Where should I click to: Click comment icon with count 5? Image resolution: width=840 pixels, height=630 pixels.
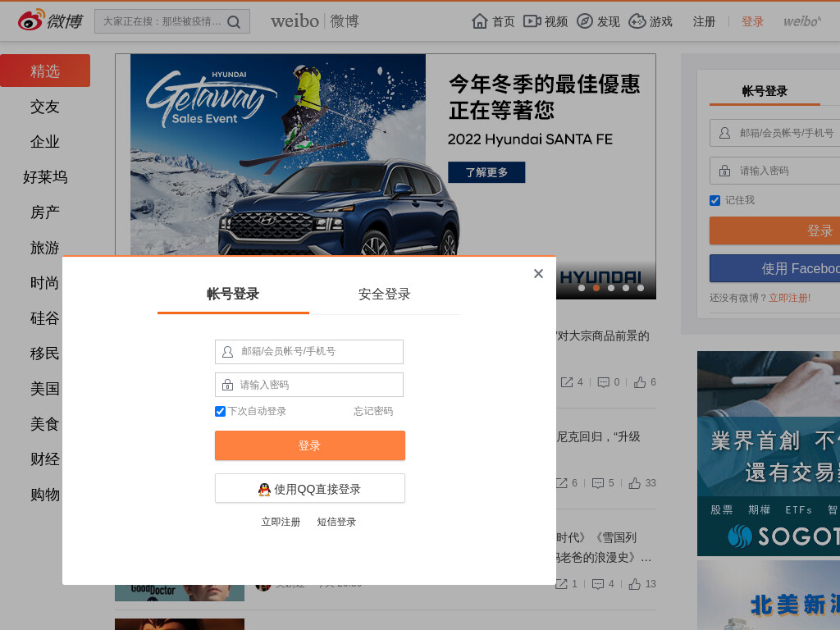tap(598, 483)
